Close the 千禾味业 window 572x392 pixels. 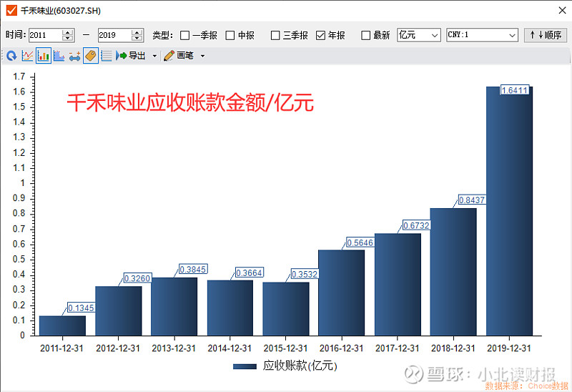pyautogui.click(x=562, y=10)
